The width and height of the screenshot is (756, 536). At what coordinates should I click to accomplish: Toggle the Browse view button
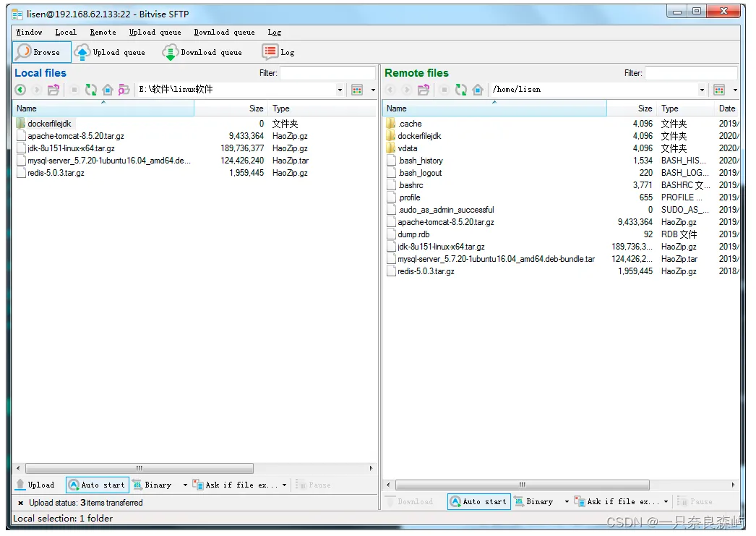41,52
